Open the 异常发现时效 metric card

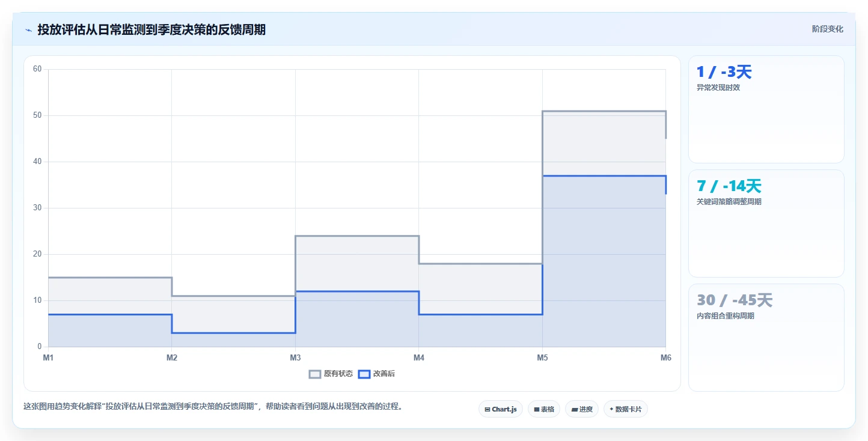coord(766,109)
